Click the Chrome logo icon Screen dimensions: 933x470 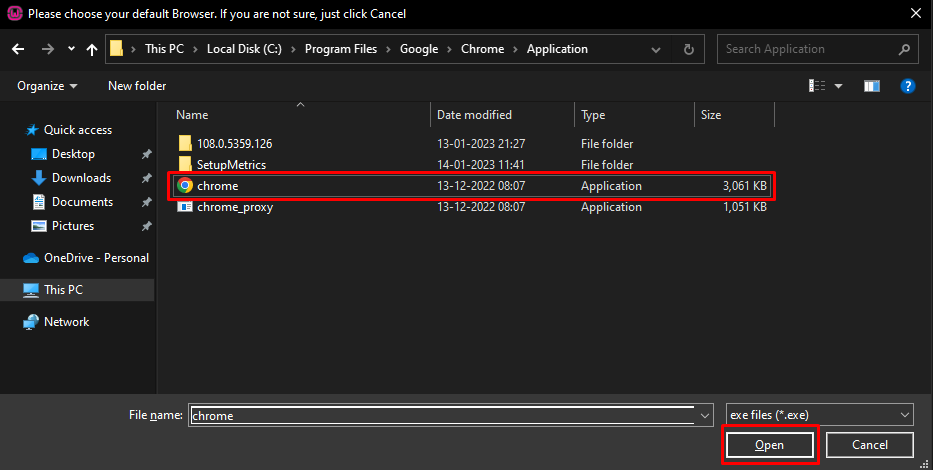(x=185, y=186)
